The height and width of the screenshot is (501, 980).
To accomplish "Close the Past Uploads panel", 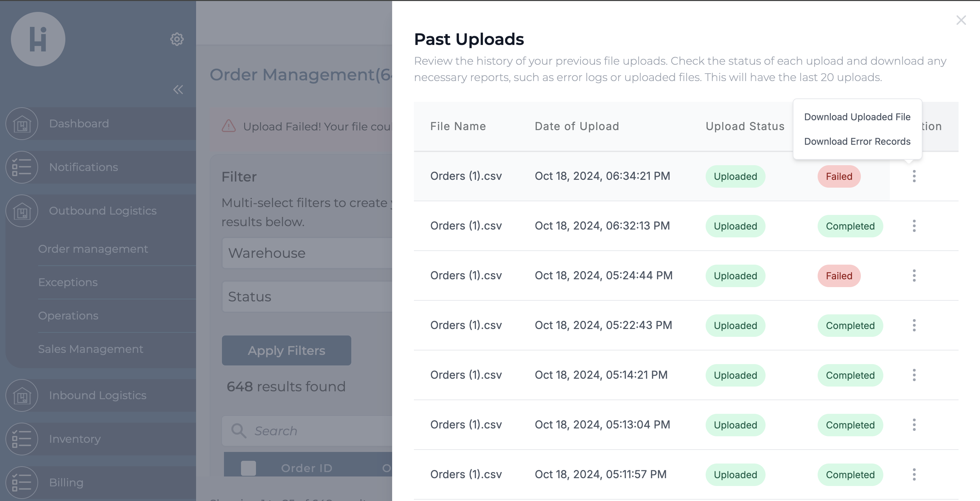I will (x=961, y=20).
